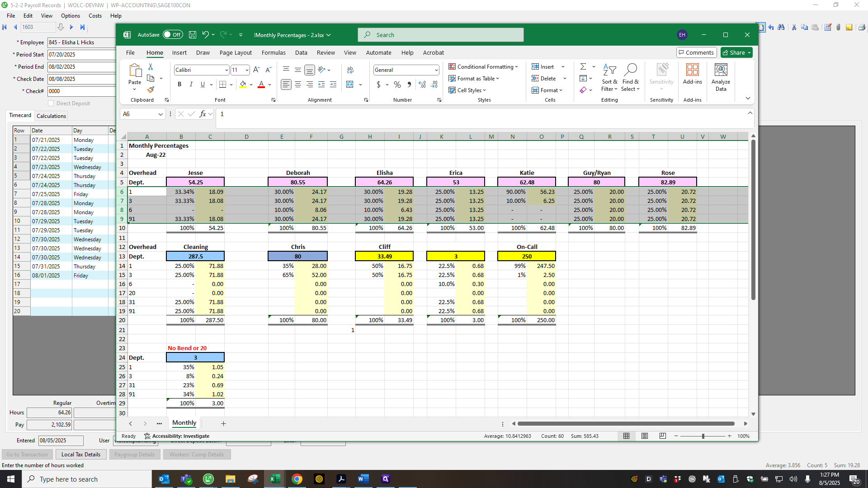Click the Insert Function fx icon
The width and height of the screenshot is (868, 488).
click(203, 114)
